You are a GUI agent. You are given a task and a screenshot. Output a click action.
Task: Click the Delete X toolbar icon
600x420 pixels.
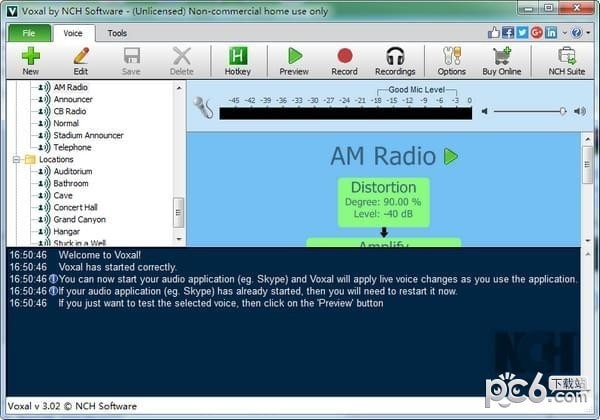182,56
